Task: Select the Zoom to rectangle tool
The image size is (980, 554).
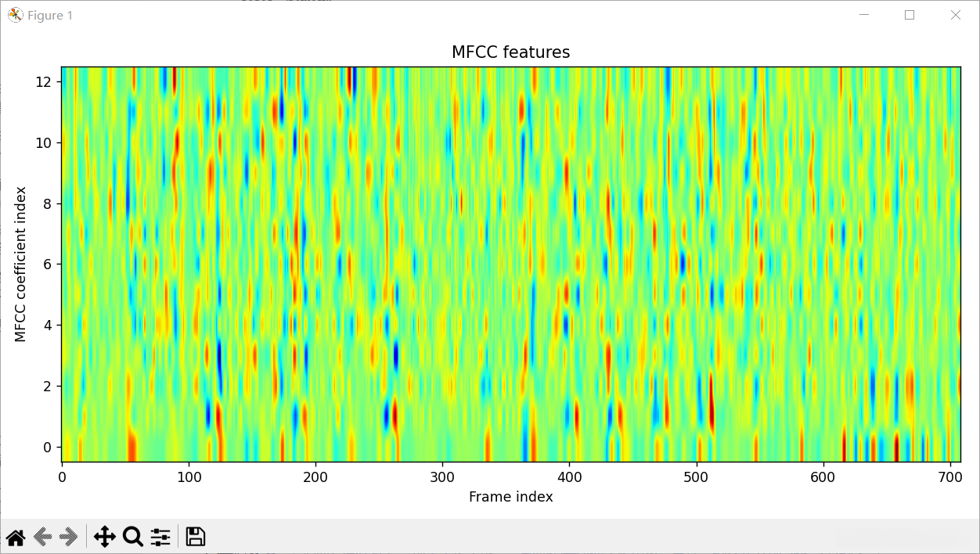Action: (x=133, y=537)
